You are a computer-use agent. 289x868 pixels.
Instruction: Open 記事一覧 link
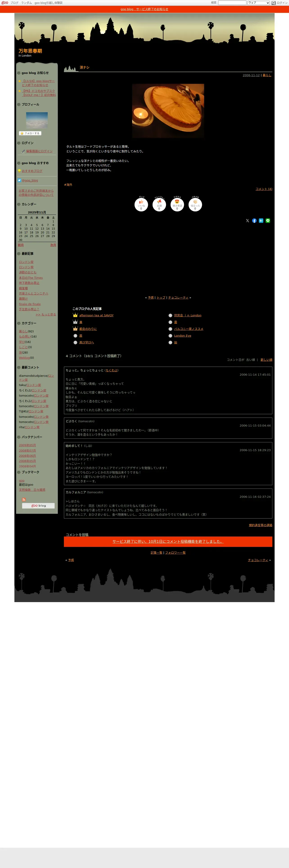[x=156, y=553]
